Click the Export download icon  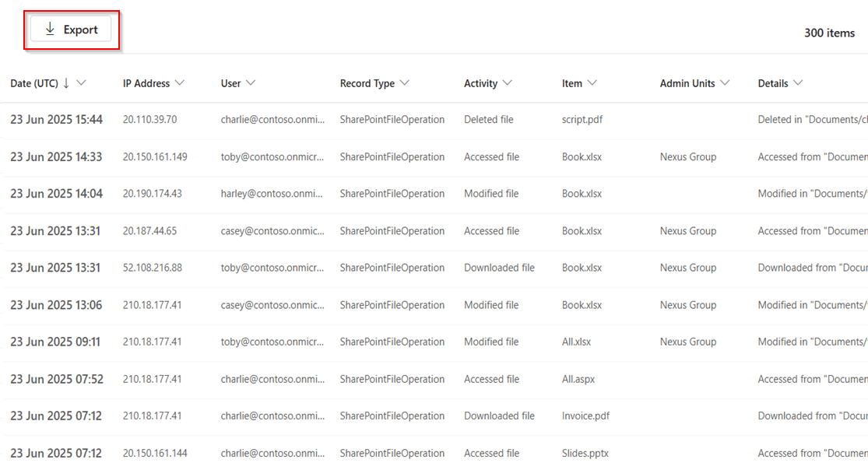tap(48, 29)
